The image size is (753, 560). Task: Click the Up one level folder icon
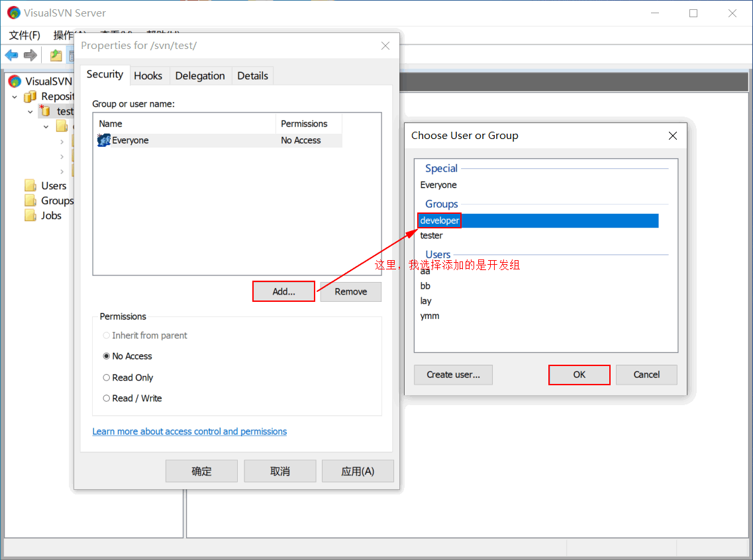pyautogui.click(x=56, y=55)
